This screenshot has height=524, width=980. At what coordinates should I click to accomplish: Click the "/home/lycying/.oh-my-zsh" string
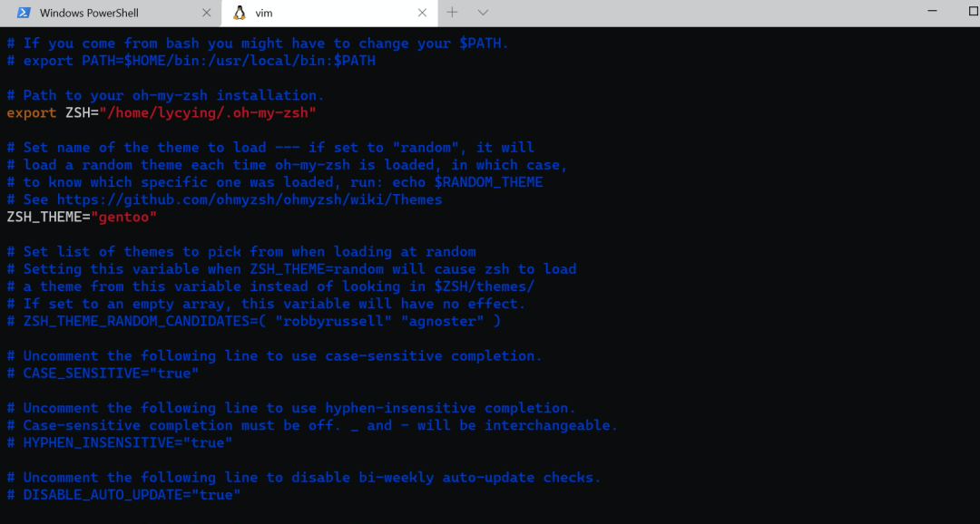coord(208,113)
